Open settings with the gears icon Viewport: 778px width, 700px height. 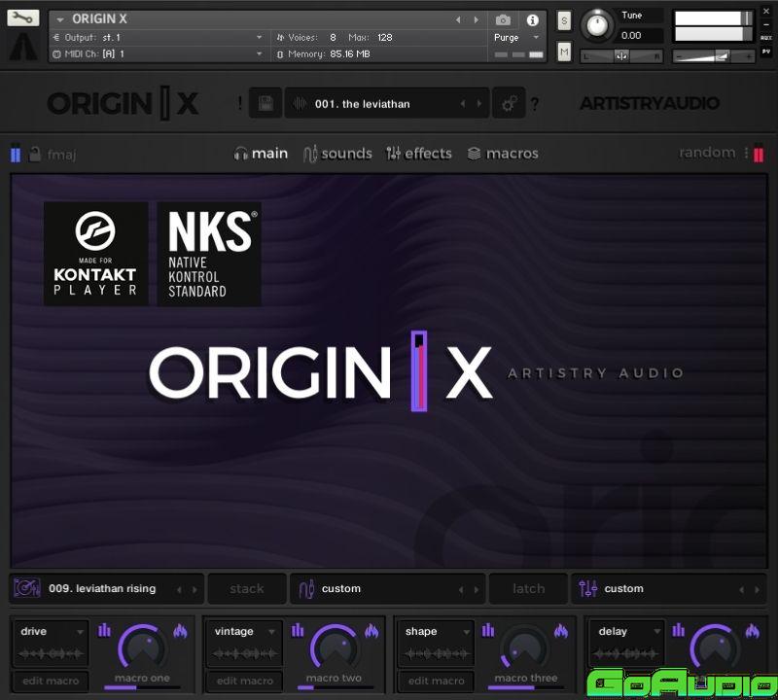(509, 104)
